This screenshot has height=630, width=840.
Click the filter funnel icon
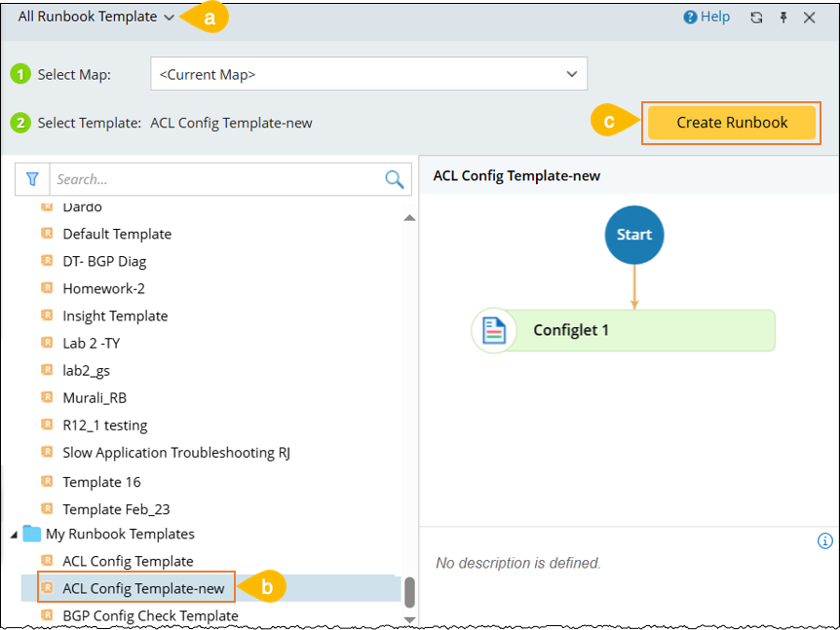(32, 179)
